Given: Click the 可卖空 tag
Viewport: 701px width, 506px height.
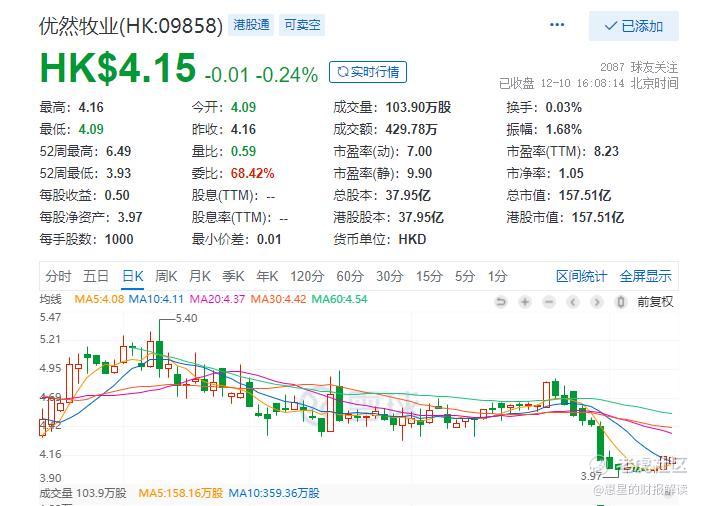Looking at the screenshot, I should pos(302,25).
